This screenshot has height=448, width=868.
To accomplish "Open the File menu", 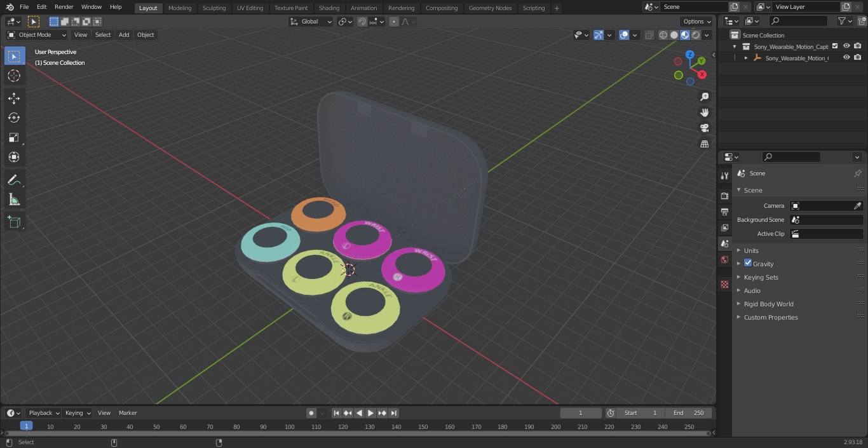I will point(24,7).
